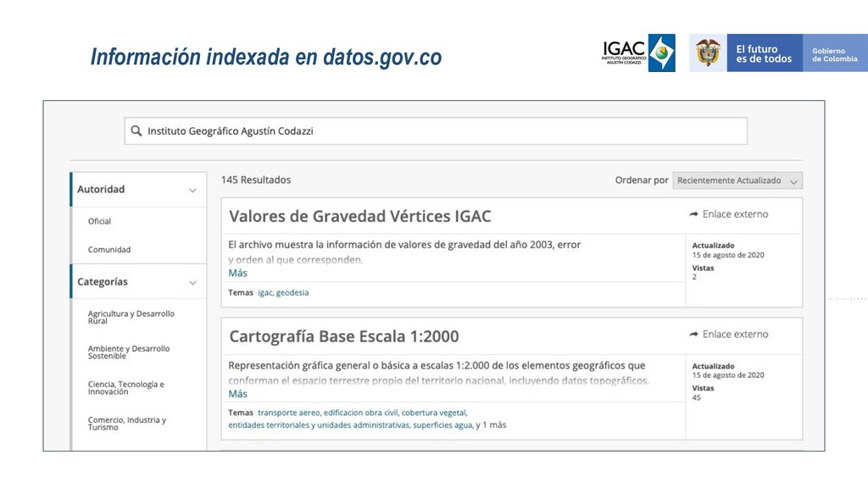Expand Más under Cartografía Base description

(x=237, y=394)
